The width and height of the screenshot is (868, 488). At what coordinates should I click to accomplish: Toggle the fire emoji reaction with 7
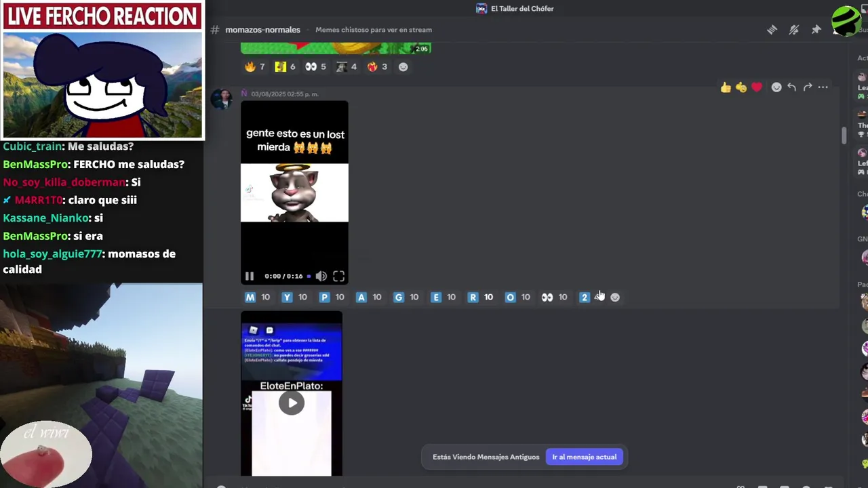(255, 66)
